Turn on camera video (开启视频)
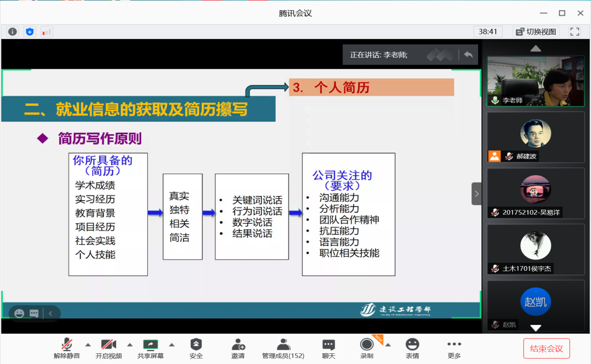The height and width of the screenshot is (364, 591). pyautogui.click(x=109, y=348)
